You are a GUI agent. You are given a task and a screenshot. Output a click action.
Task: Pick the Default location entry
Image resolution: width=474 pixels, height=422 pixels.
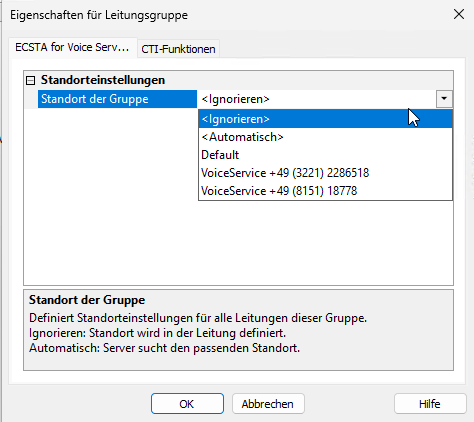pyautogui.click(x=325, y=155)
